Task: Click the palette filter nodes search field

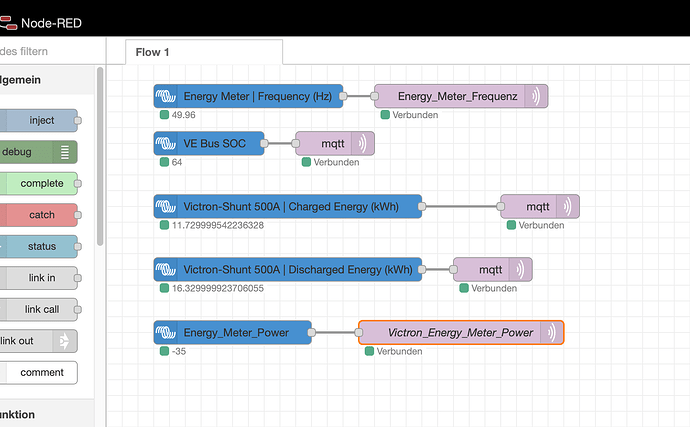Action: tap(52, 52)
